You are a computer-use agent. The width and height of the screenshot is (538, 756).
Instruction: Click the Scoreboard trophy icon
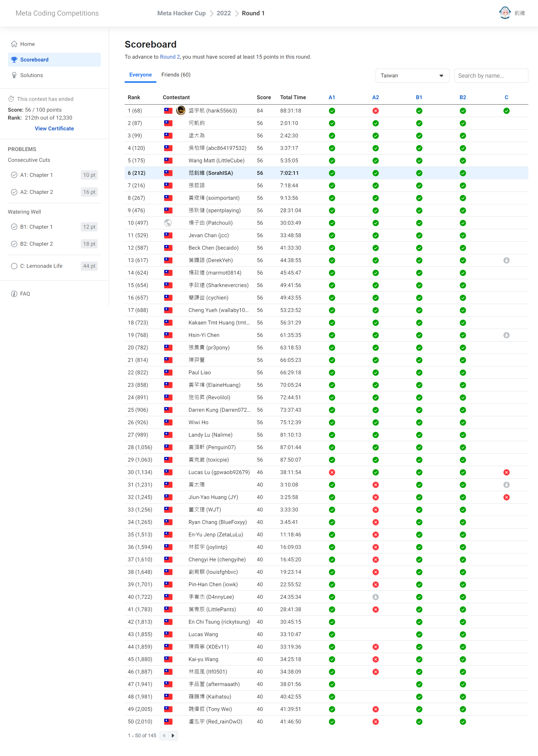(x=14, y=60)
